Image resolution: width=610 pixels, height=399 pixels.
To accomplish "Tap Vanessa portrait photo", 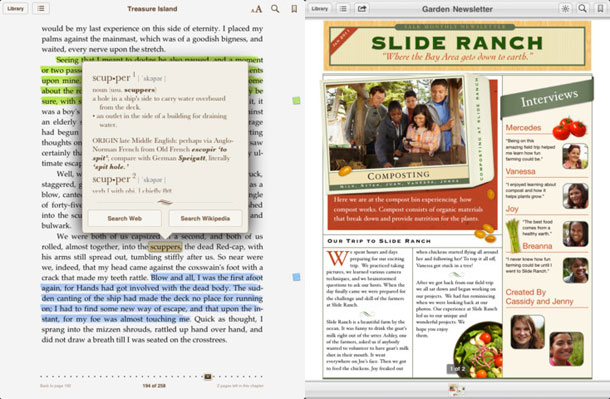I will coord(575,196).
